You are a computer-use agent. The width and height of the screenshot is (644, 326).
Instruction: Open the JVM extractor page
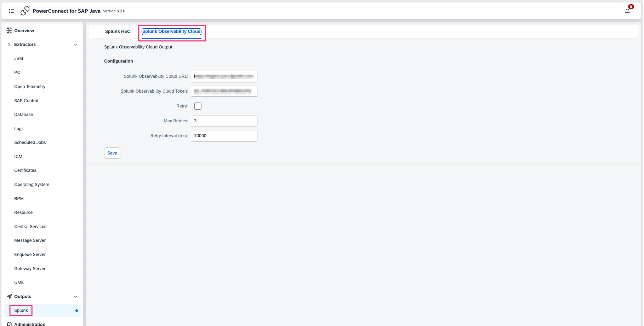tap(19, 59)
